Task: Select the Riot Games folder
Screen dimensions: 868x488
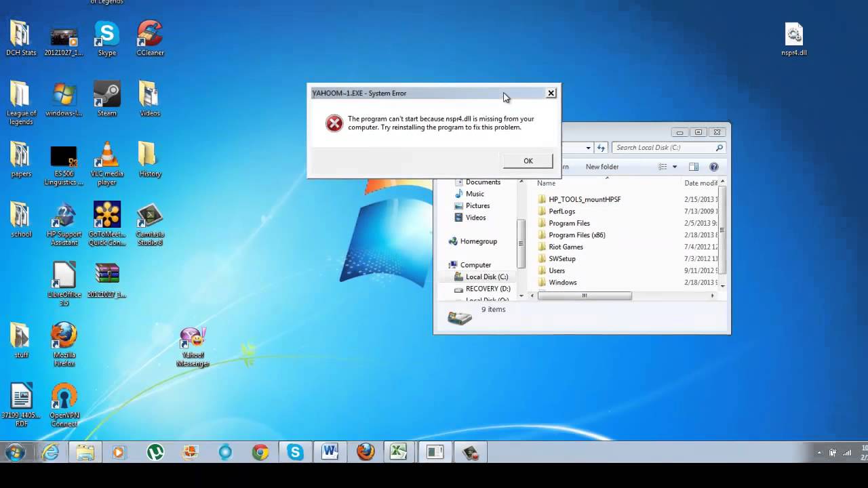Action: pyautogui.click(x=566, y=247)
